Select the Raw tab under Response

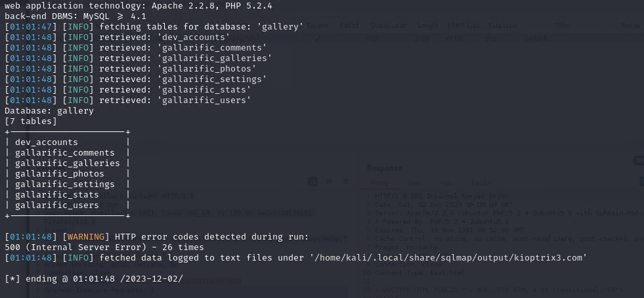coord(414,183)
